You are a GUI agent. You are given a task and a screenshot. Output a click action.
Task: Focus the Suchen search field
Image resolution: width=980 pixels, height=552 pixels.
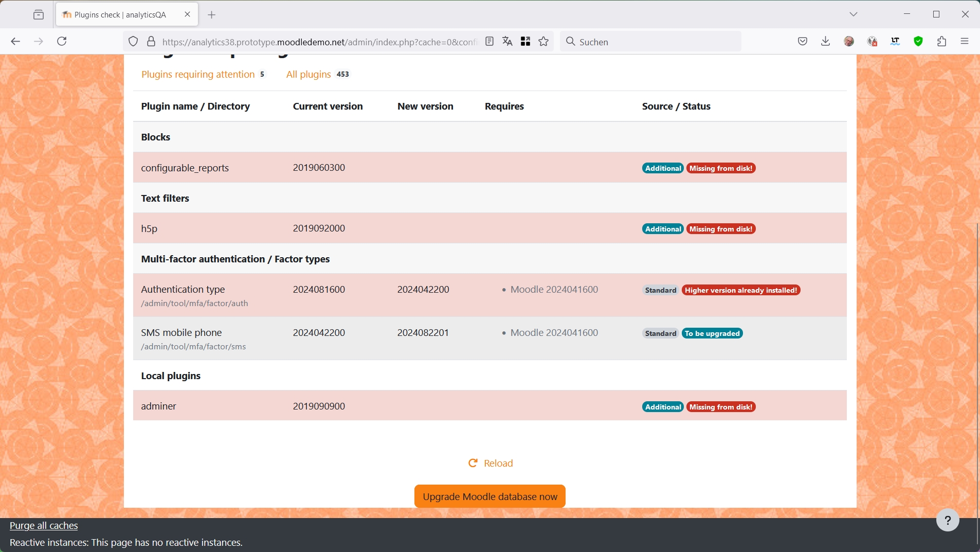coord(650,42)
